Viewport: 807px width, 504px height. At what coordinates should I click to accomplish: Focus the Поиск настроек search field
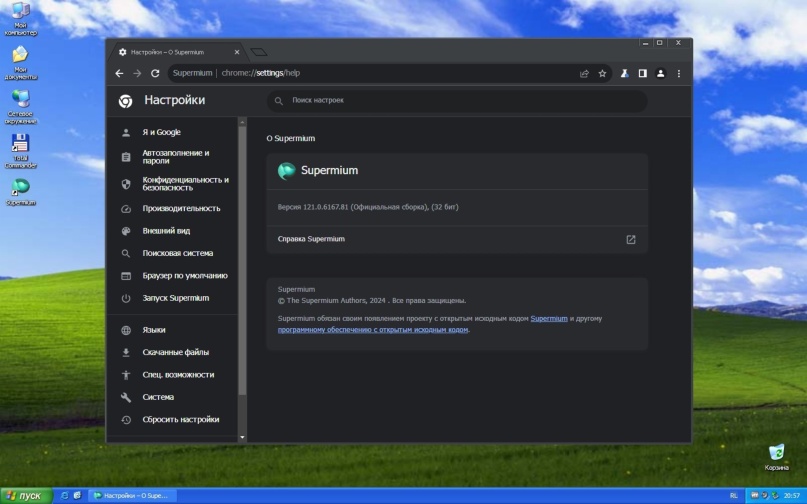point(457,100)
